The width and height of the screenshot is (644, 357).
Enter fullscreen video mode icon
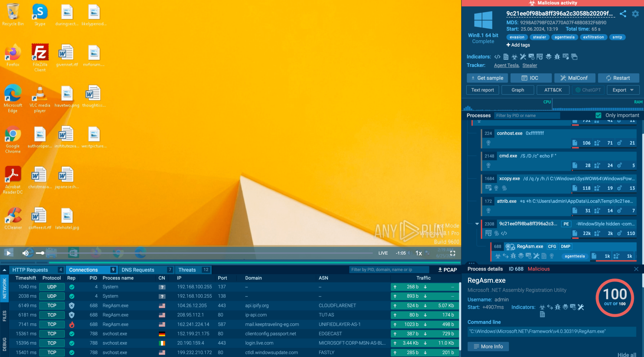(x=452, y=253)
